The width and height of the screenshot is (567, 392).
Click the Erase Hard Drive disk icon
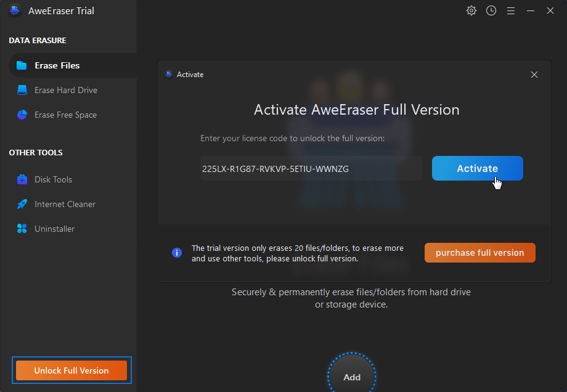click(x=22, y=90)
